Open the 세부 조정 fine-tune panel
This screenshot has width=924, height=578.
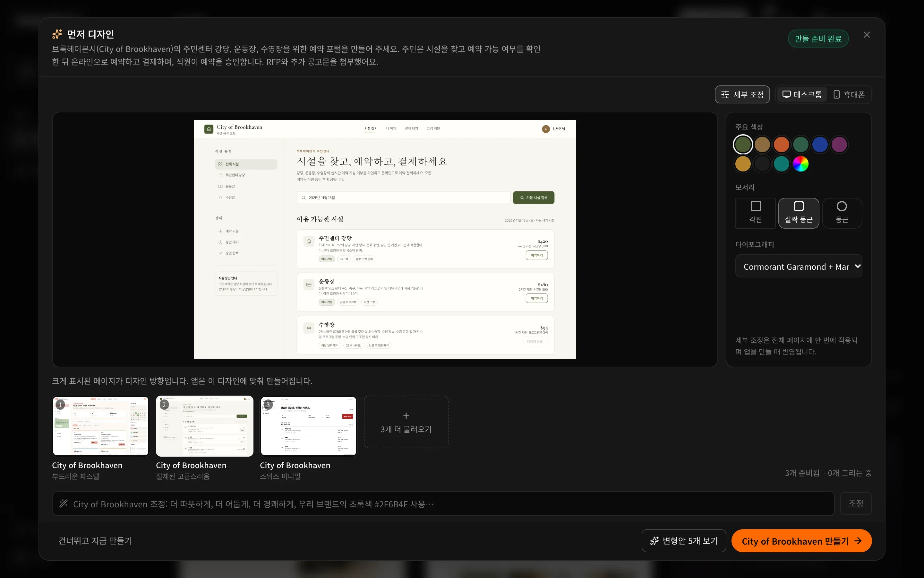[742, 94]
